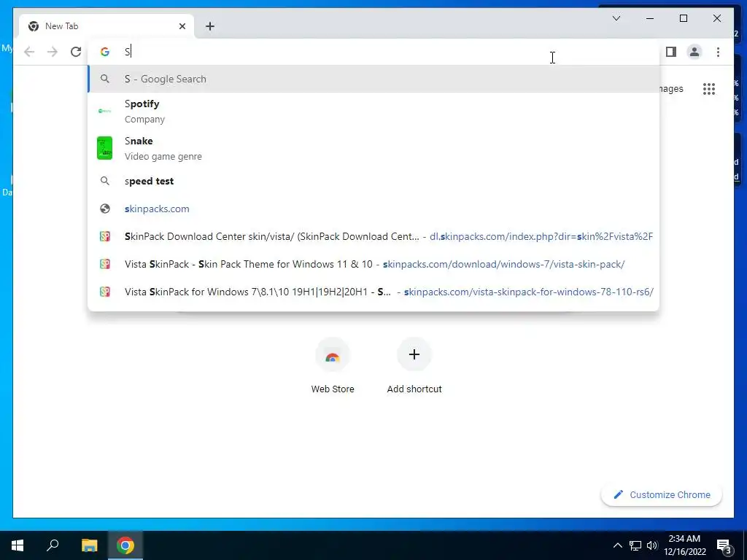Go back with the back arrow
747x560 pixels.
[x=29, y=52]
